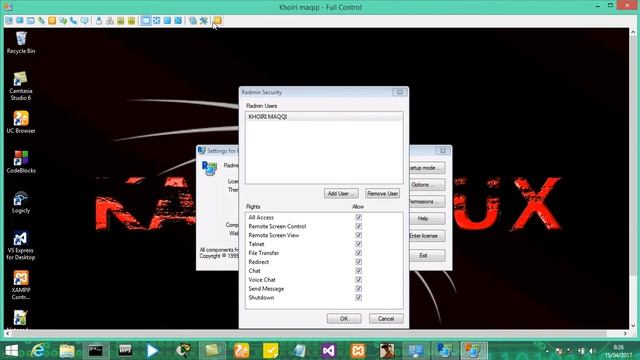Select Logicly desktop shortcut

(21, 202)
